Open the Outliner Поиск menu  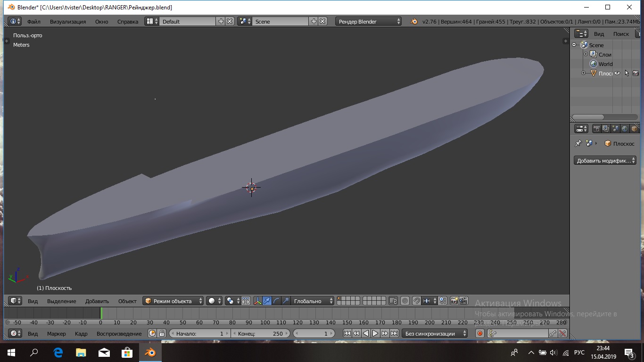[621, 34]
